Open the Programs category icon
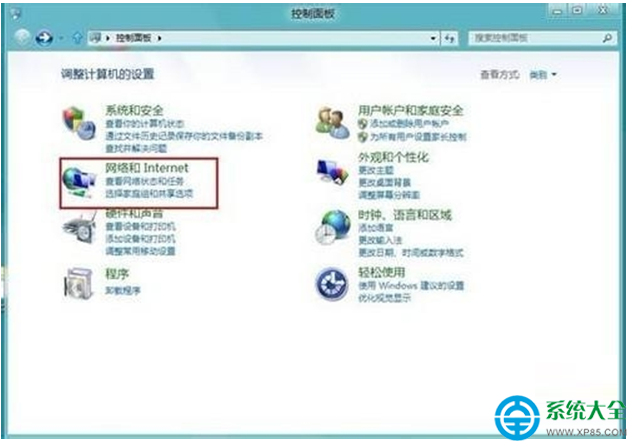 pyautogui.click(x=79, y=283)
